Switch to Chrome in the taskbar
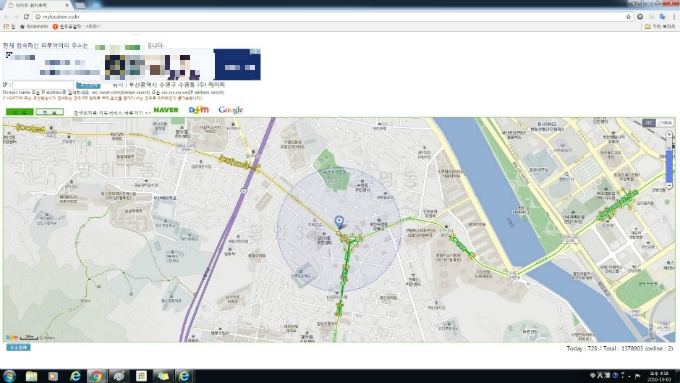 [96, 376]
